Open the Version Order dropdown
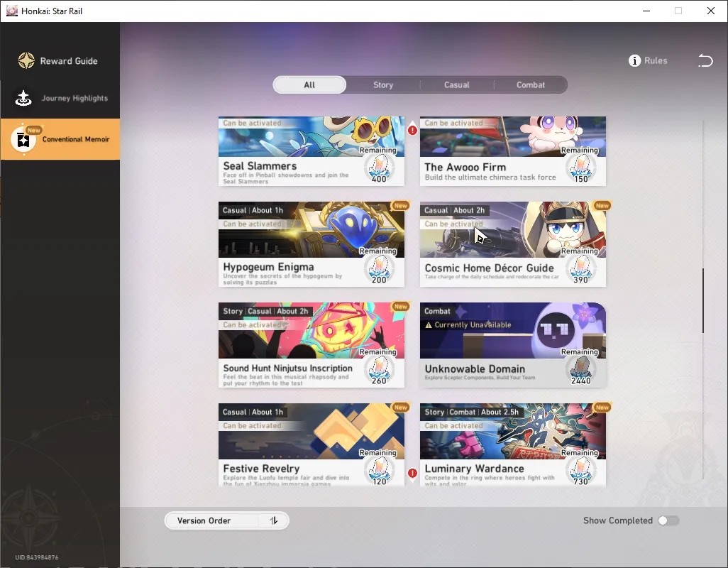This screenshot has height=568, width=728. (226, 520)
